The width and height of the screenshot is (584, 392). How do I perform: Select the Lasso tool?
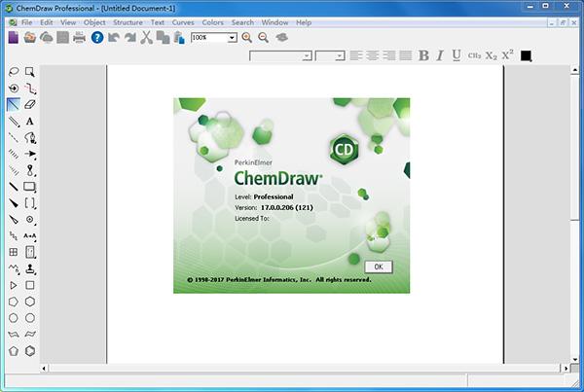point(14,71)
